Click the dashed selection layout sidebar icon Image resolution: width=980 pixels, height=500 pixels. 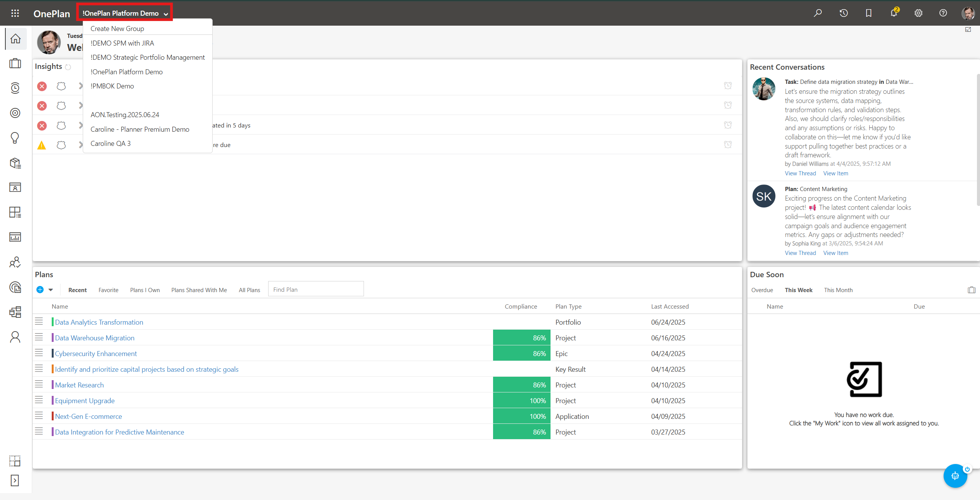point(15,461)
